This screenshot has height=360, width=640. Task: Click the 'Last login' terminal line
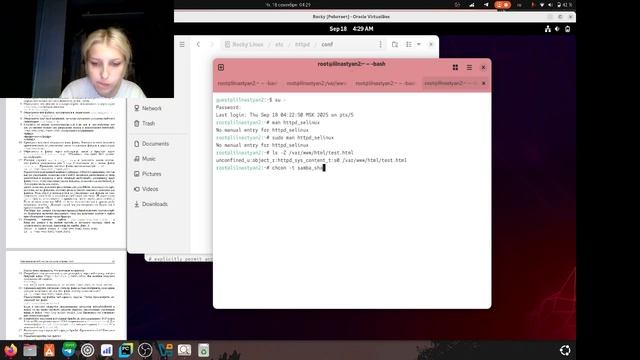[x=284, y=115]
